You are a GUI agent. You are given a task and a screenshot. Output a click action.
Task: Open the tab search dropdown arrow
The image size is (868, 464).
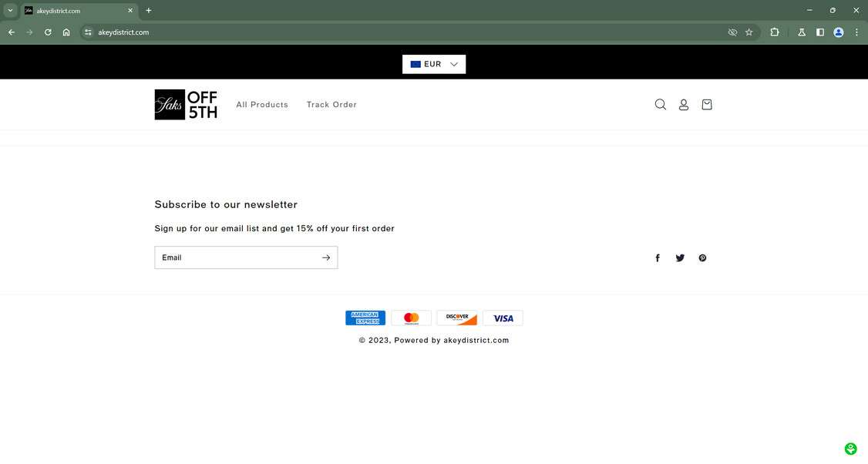tap(10, 11)
